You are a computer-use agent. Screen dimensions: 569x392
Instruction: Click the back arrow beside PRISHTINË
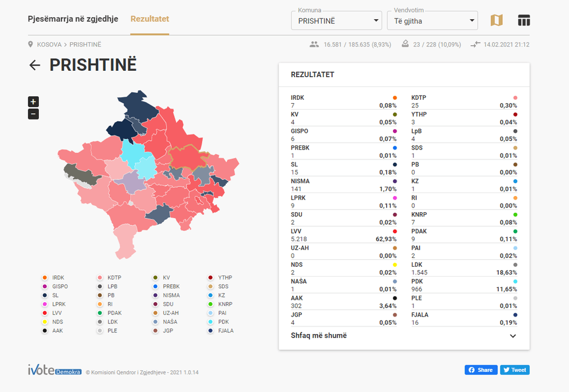35,65
